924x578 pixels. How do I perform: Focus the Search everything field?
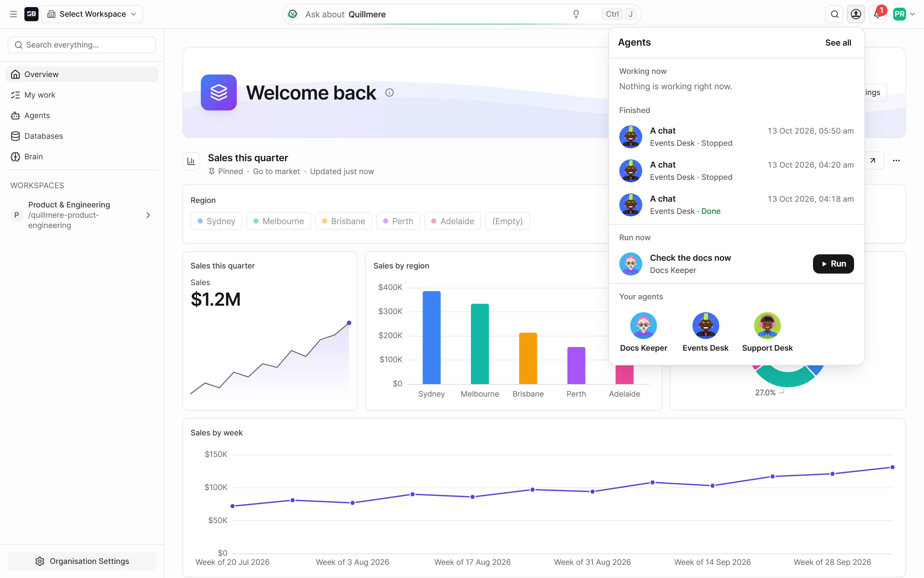pyautogui.click(x=82, y=45)
